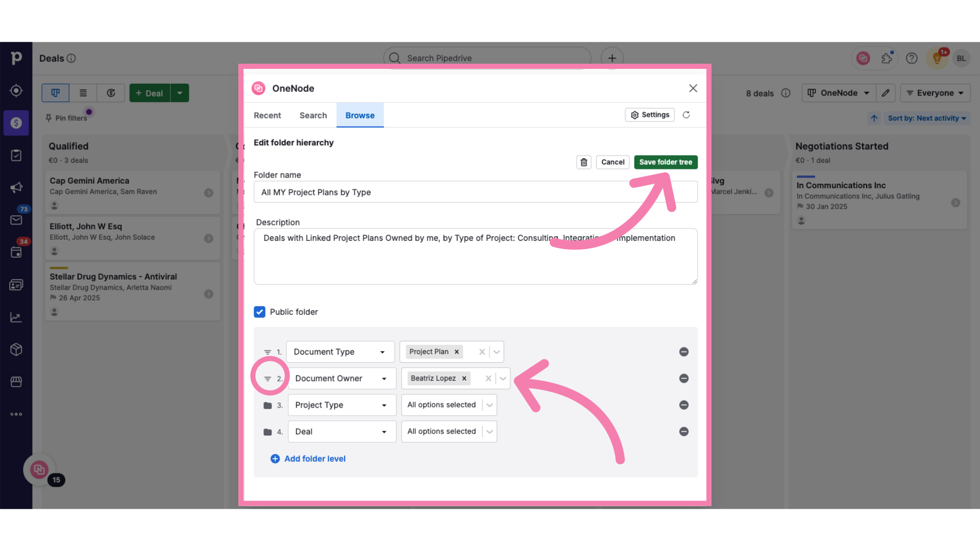Open Projects clipboard icon in sidebar
The image size is (980, 551).
(x=16, y=155)
